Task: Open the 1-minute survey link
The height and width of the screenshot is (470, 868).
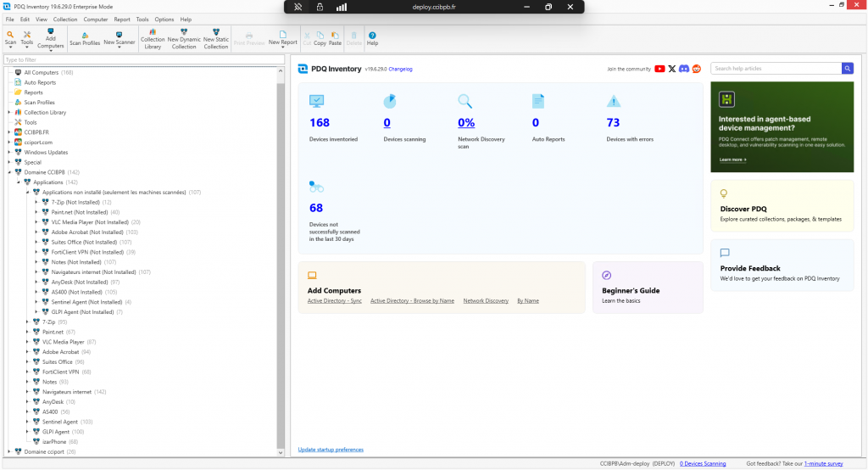Action: [x=824, y=464]
